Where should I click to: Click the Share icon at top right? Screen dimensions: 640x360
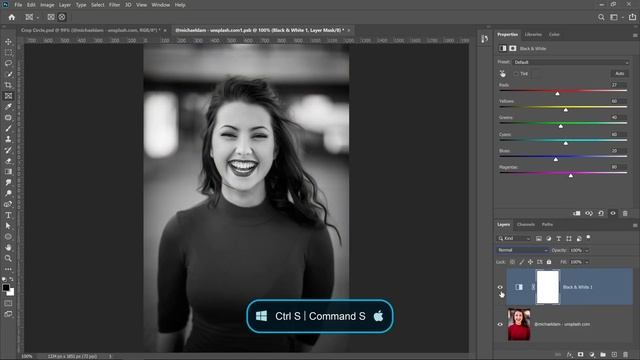coord(632,17)
